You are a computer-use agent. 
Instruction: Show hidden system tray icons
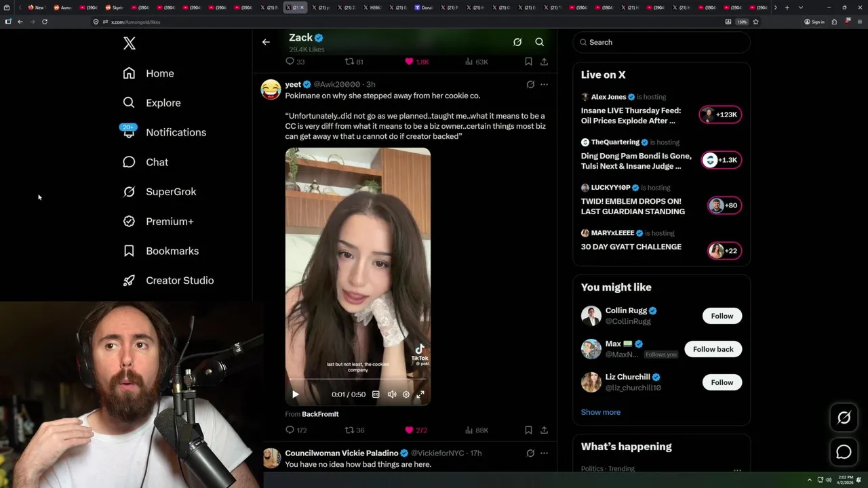[809, 480]
